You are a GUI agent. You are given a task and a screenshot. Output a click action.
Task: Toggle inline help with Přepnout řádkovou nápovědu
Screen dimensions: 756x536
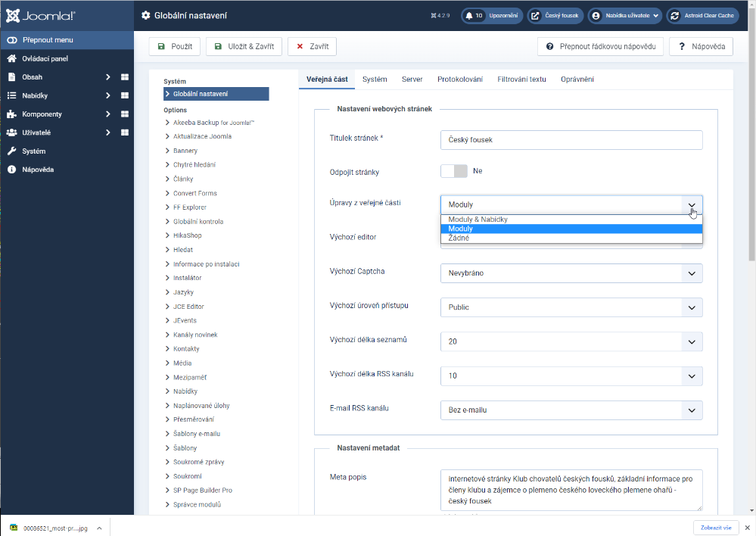[x=601, y=47]
